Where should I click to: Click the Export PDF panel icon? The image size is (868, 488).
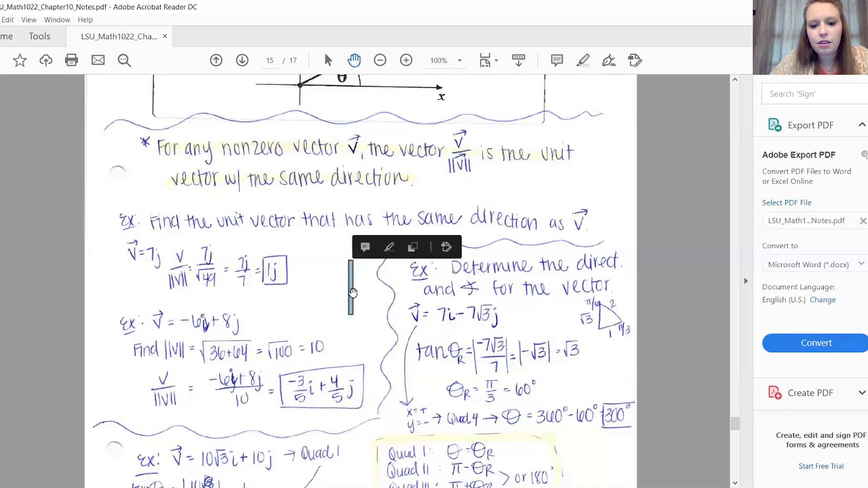click(774, 125)
